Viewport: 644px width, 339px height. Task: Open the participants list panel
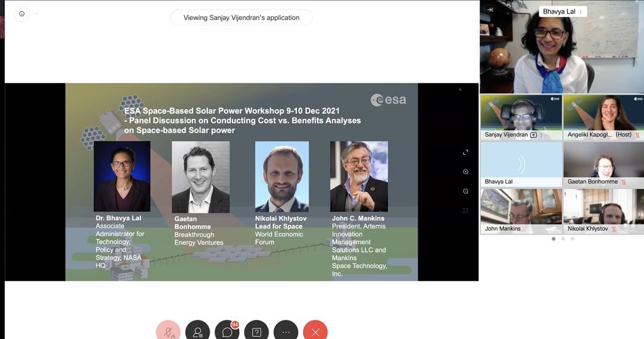coord(197,332)
